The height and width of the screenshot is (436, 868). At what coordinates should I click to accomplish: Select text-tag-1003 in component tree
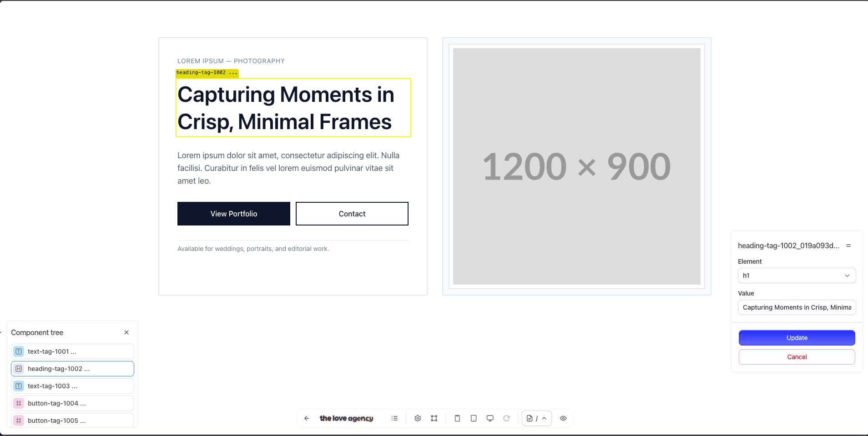[72, 386]
